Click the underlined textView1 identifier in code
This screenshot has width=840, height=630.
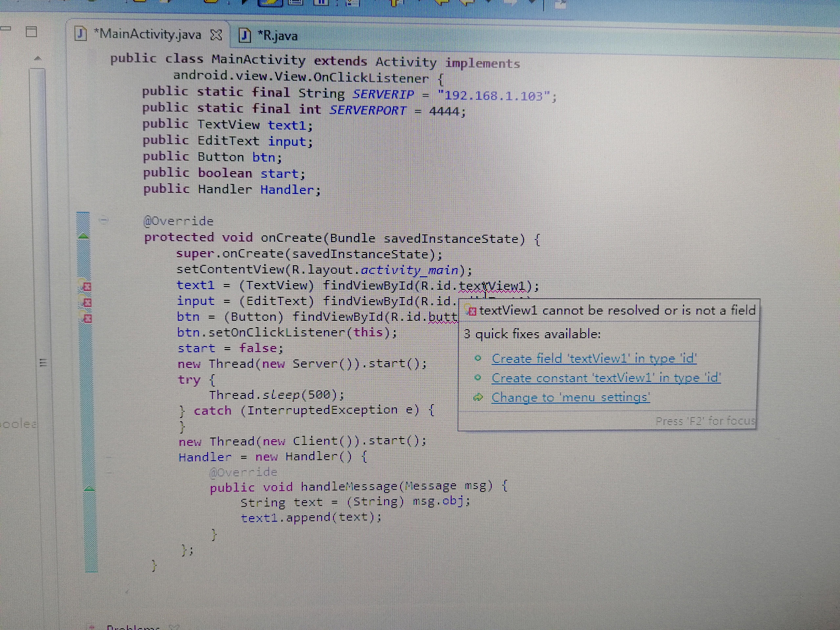(493, 286)
